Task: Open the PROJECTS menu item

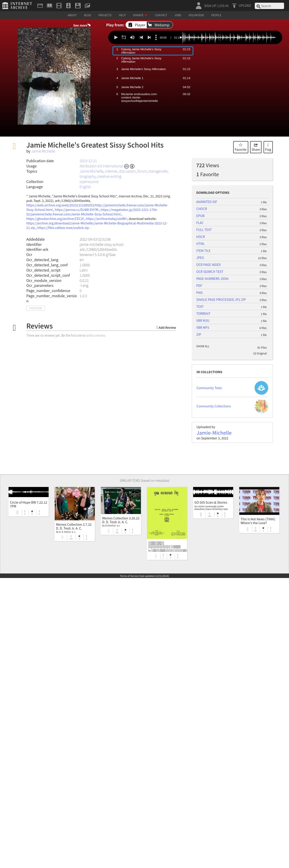Action: coord(105,15)
